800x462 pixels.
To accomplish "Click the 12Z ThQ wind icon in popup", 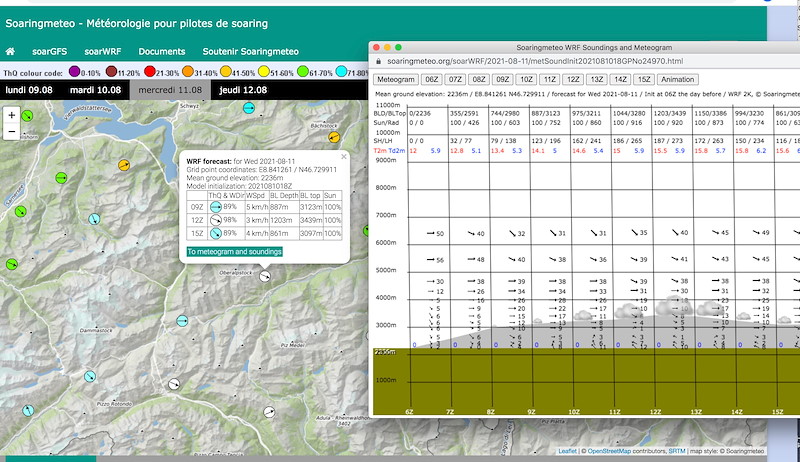I will pyautogui.click(x=216, y=220).
